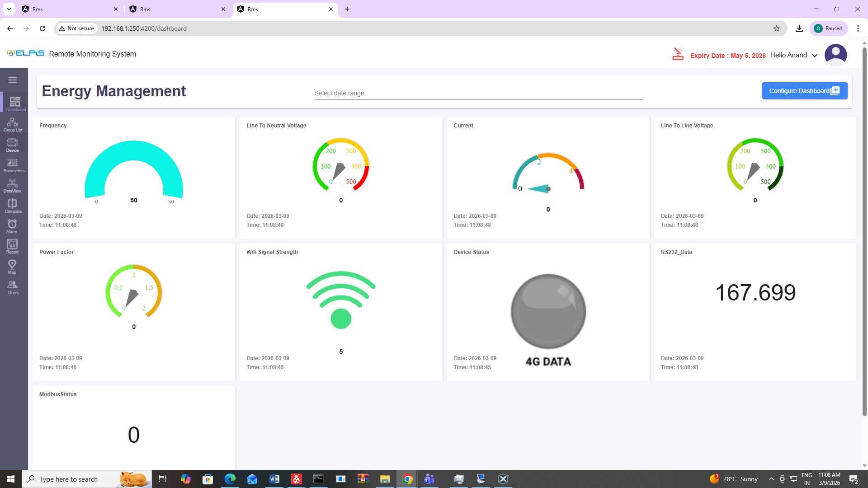The width and height of the screenshot is (868, 488).
Task: Click Configure Dashboard button
Action: [804, 91]
